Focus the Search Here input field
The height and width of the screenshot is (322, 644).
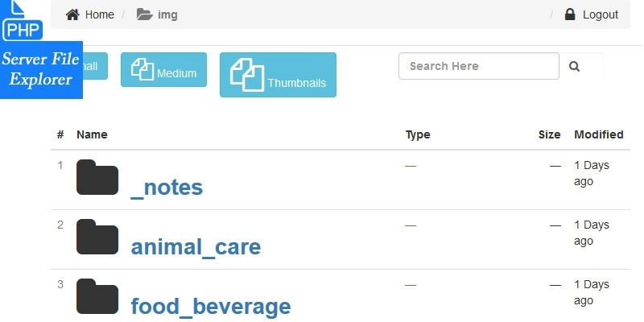[x=478, y=66]
